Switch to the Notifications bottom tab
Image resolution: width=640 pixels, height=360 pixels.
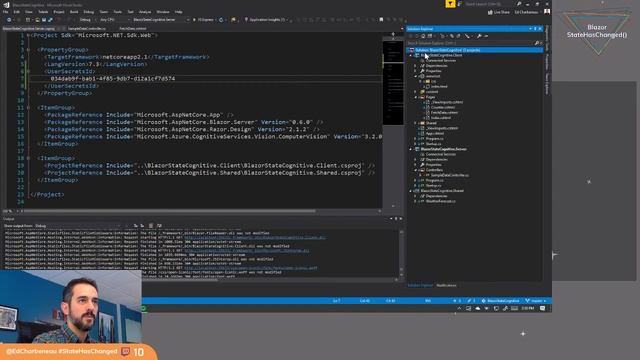point(447,285)
